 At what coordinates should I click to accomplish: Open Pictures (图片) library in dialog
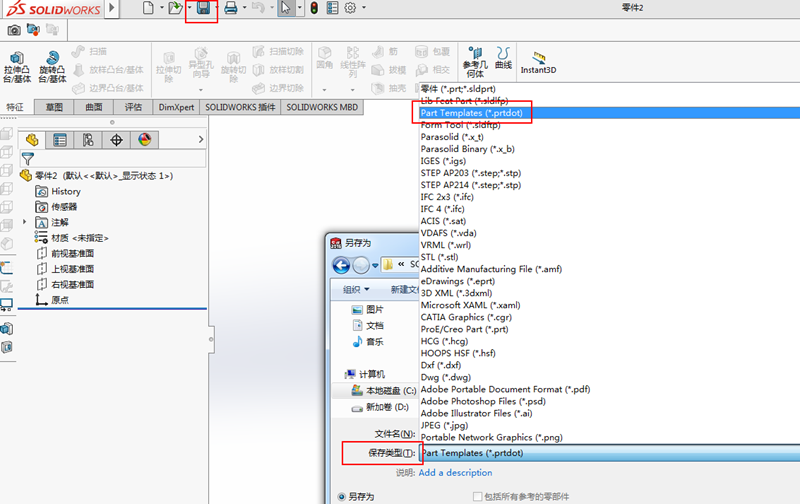click(x=368, y=309)
